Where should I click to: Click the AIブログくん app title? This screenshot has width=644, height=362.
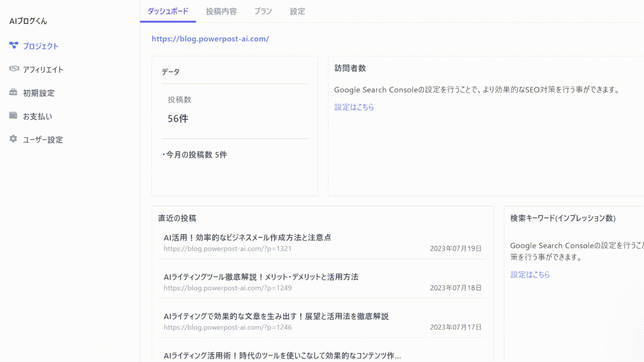point(28,21)
